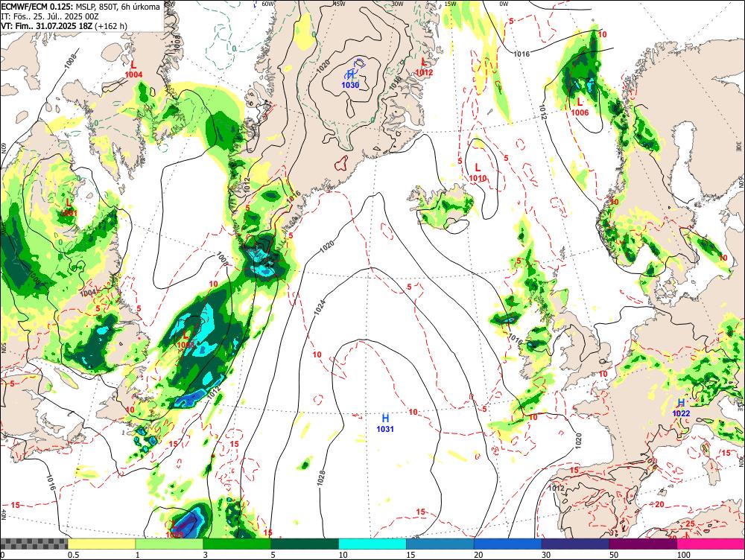This screenshot has width=745, height=560.
Task: Click the legend value 0.5
Action: [73, 555]
